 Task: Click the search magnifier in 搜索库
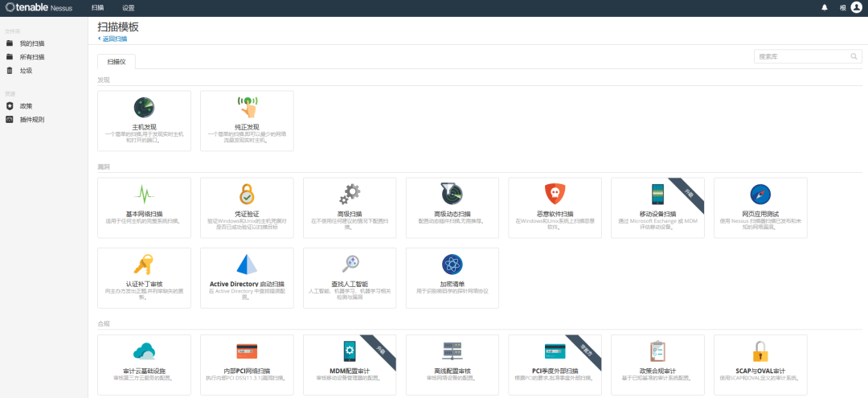point(854,56)
